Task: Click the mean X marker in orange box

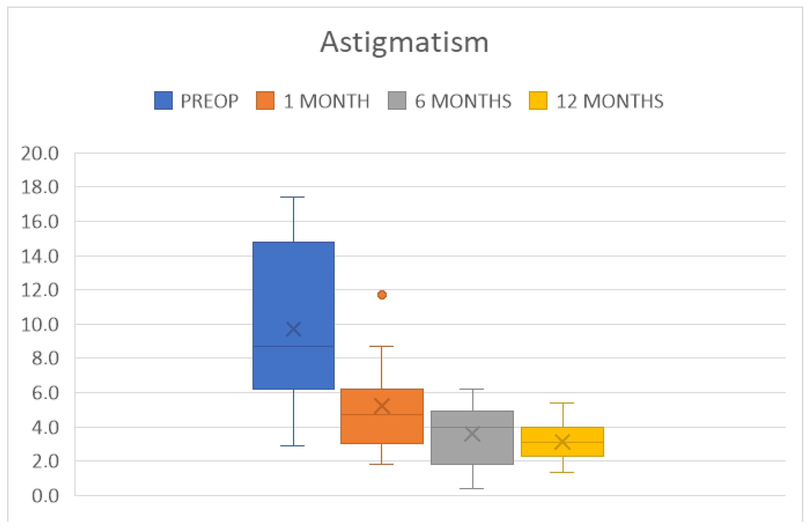Action: click(382, 406)
